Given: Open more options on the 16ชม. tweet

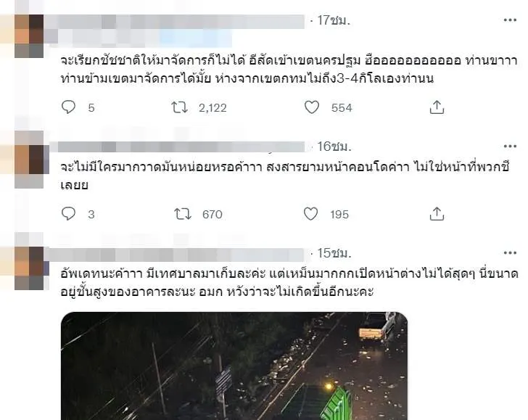Looking at the screenshot, I should (510, 147).
